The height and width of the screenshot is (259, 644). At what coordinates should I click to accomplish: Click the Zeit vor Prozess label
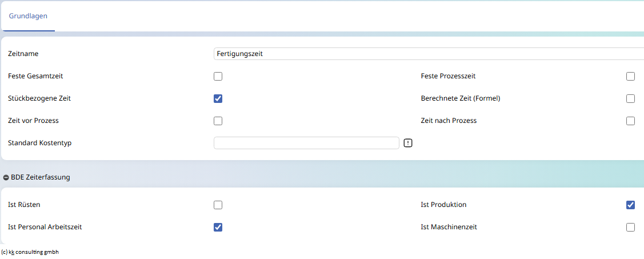coord(34,121)
